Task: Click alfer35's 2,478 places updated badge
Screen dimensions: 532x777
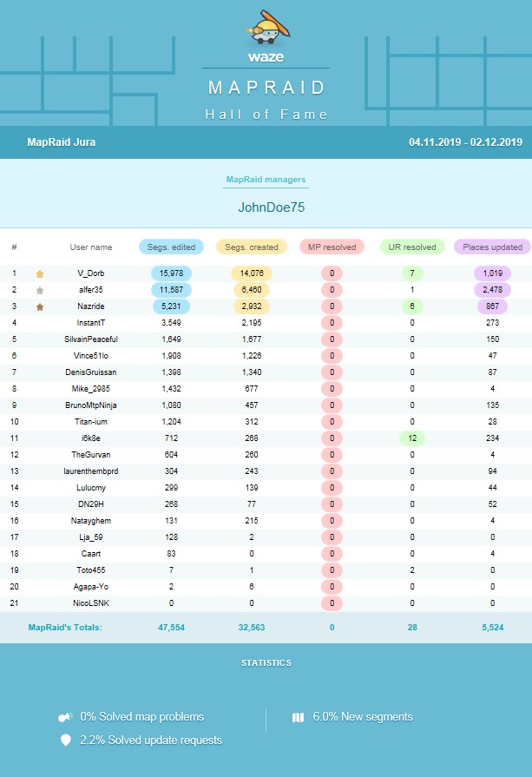Action: (x=492, y=290)
